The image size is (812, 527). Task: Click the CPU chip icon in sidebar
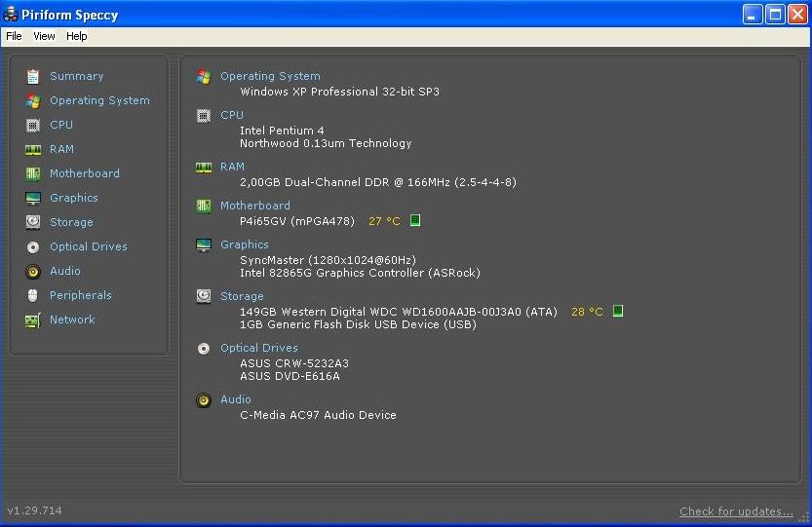pos(33,126)
